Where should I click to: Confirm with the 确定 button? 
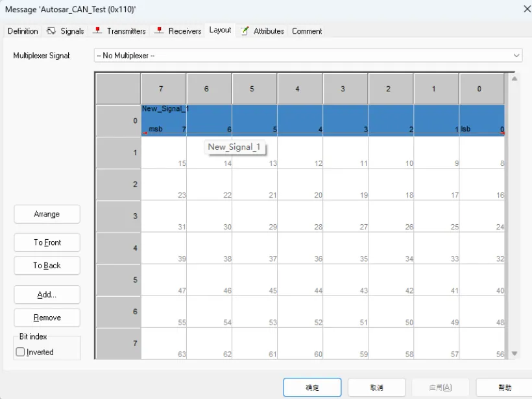(312, 388)
